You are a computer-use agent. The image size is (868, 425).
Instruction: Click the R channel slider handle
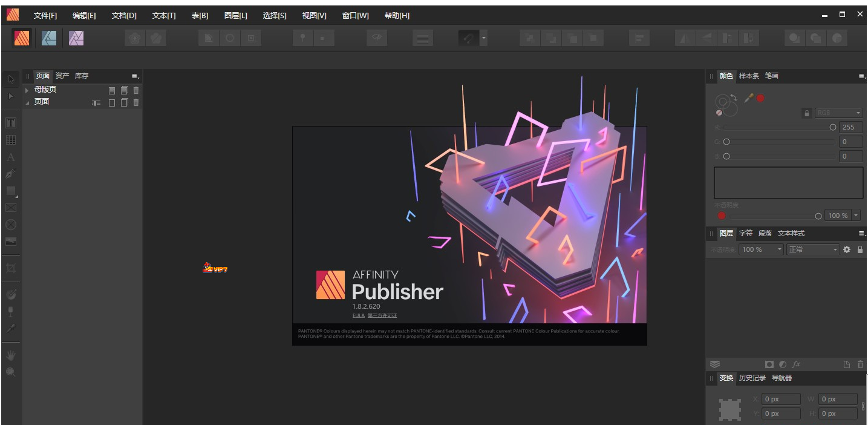coord(833,127)
